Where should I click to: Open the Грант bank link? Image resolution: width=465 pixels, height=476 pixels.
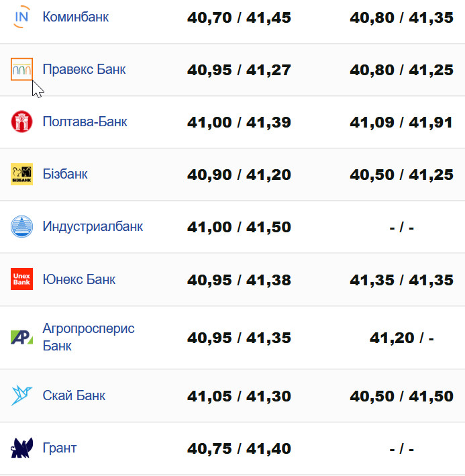coord(60,448)
